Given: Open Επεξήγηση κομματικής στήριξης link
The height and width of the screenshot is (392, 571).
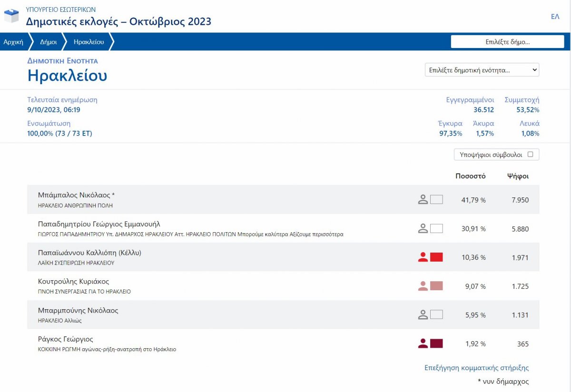Looking at the screenshot, I should pyautogui.click(x=476, y=368).
